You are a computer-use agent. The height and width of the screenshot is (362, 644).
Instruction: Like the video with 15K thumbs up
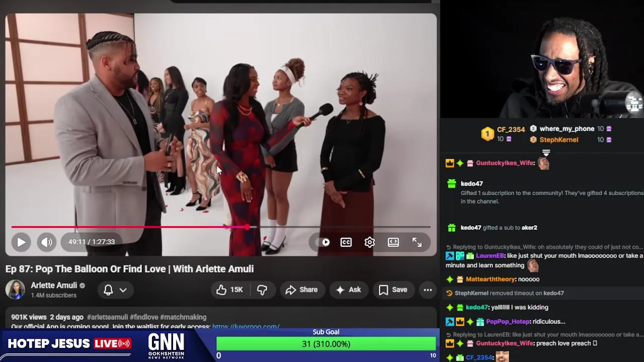230,290
